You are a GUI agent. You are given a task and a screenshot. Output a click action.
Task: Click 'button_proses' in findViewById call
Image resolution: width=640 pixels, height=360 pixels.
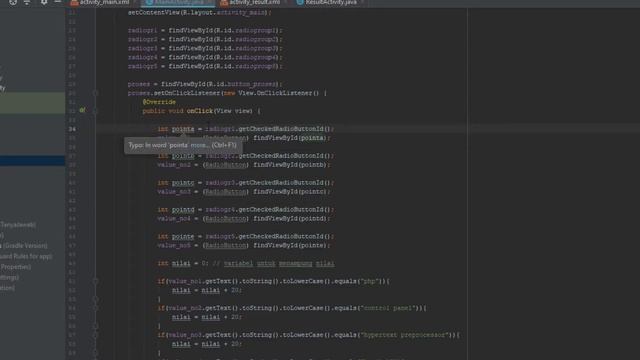(x=250, y=84)
